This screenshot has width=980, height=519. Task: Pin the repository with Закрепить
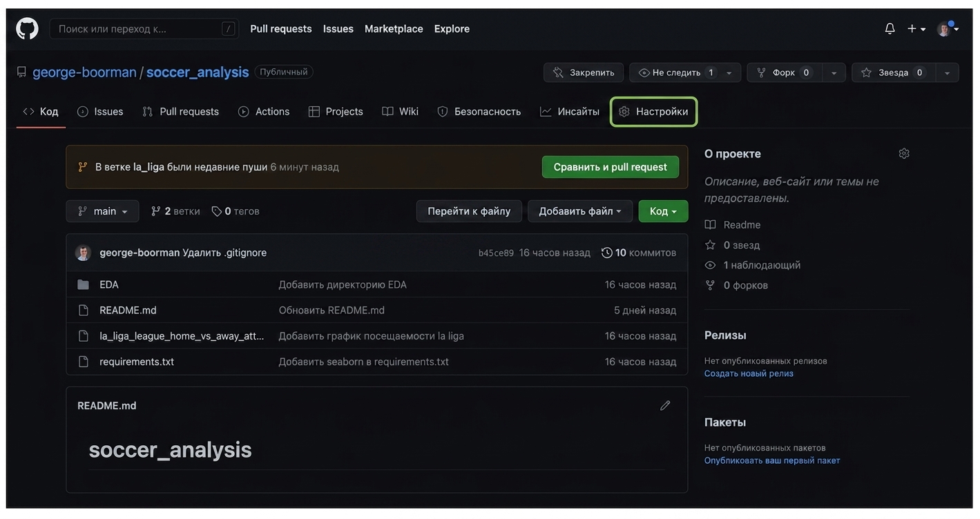click(x=584, y=72)
